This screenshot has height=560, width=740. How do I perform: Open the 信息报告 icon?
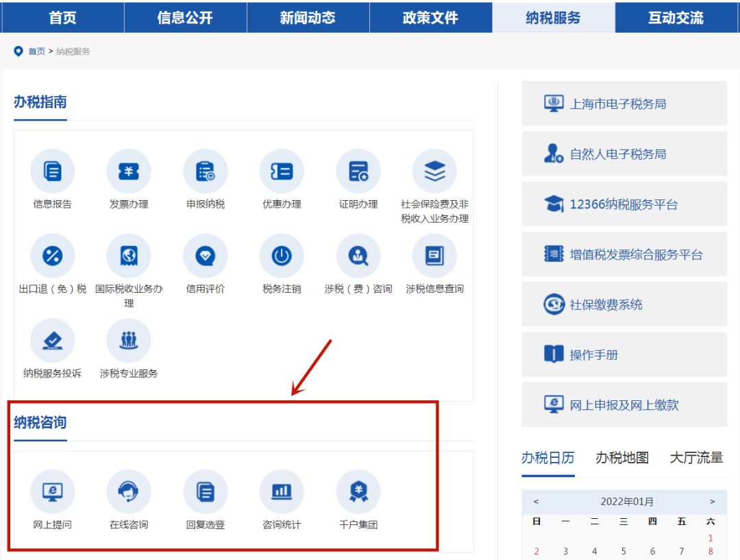[52, 171]
